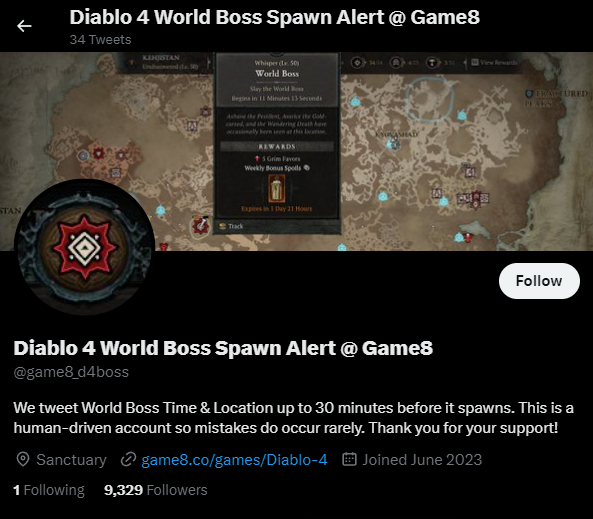The image size is (593, 519).
Task: Click the Track option in banner
Action: click(231, 226)
